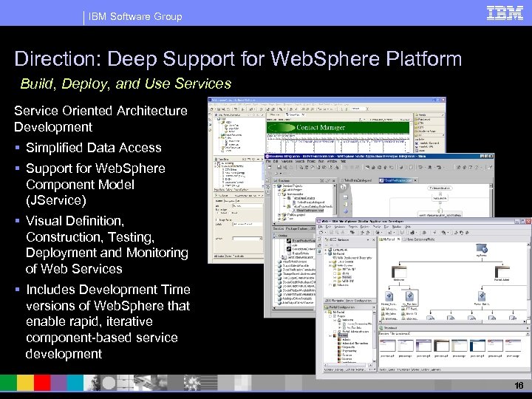Image resolution: width=532 pixels, height=399 pixels.
Task: Select the Server Configuration tab
Action: pos(358,301)
